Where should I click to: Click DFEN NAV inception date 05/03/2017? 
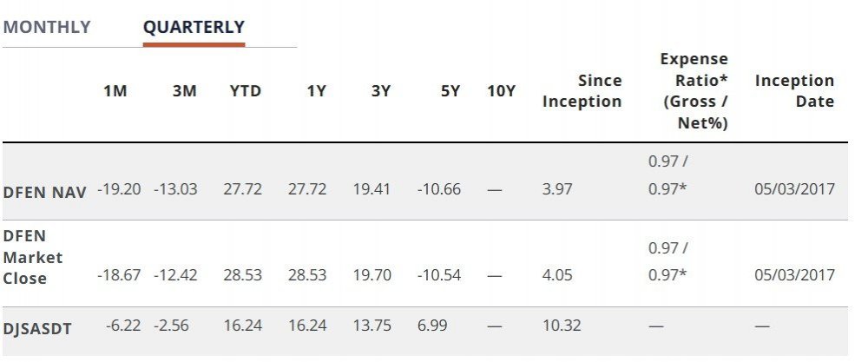(794, 189)
